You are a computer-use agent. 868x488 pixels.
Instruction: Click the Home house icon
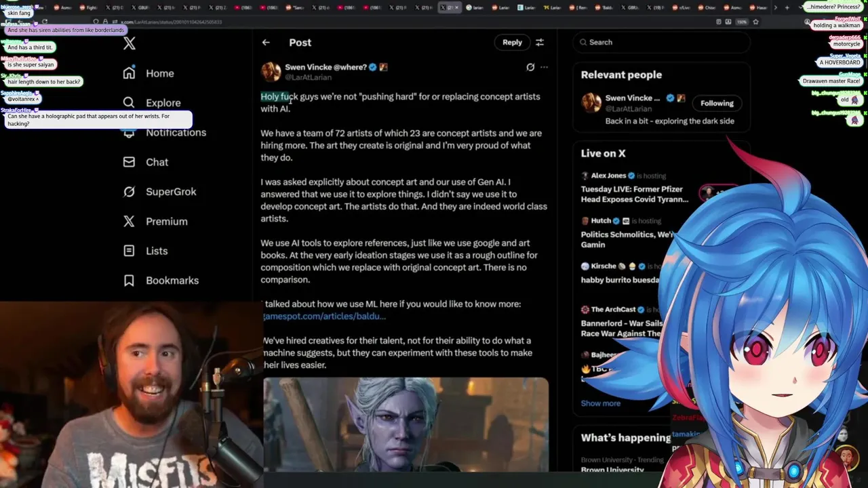point(129,73)
